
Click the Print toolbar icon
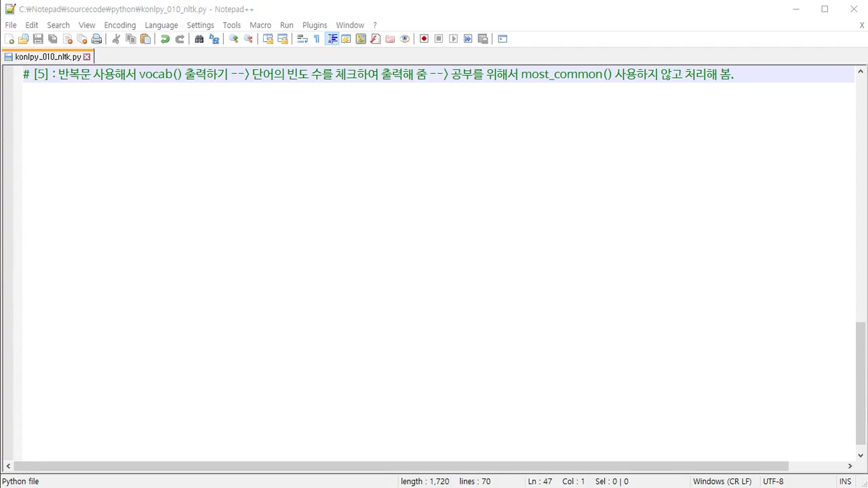pyautogui.click(x=97, y=39)
